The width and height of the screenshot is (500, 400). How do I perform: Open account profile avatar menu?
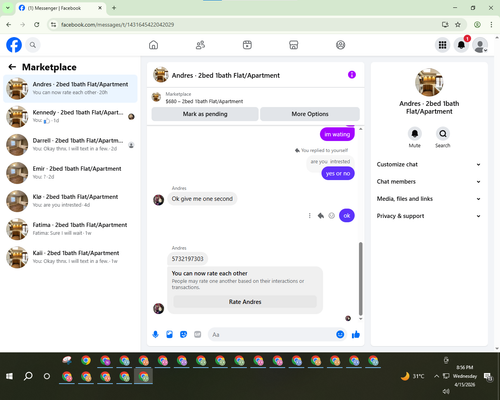point(480,45)
